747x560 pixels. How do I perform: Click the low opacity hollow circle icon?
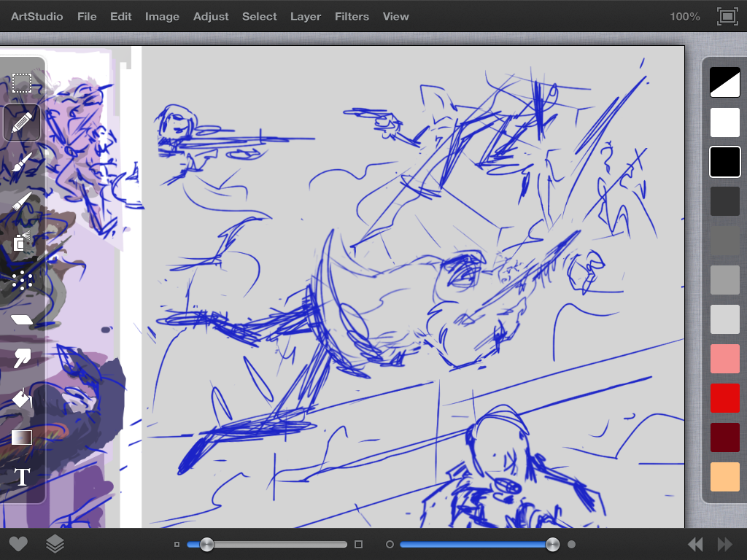390,544
